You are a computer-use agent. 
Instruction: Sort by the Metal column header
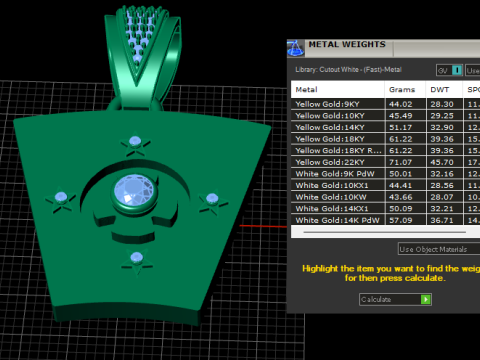(x=338, y=89)
